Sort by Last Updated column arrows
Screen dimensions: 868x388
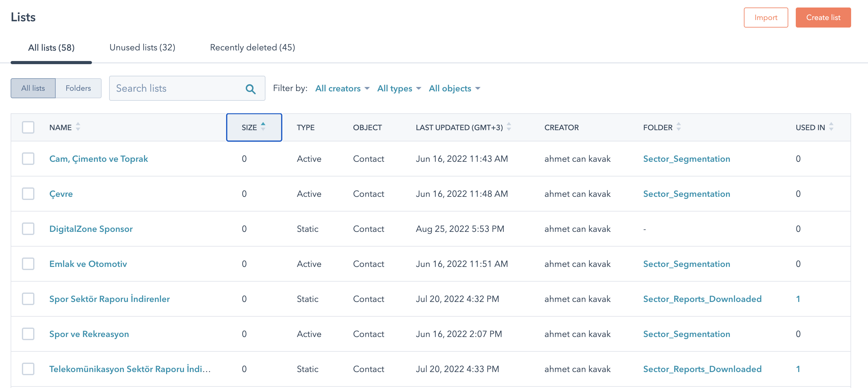[509, 127]
